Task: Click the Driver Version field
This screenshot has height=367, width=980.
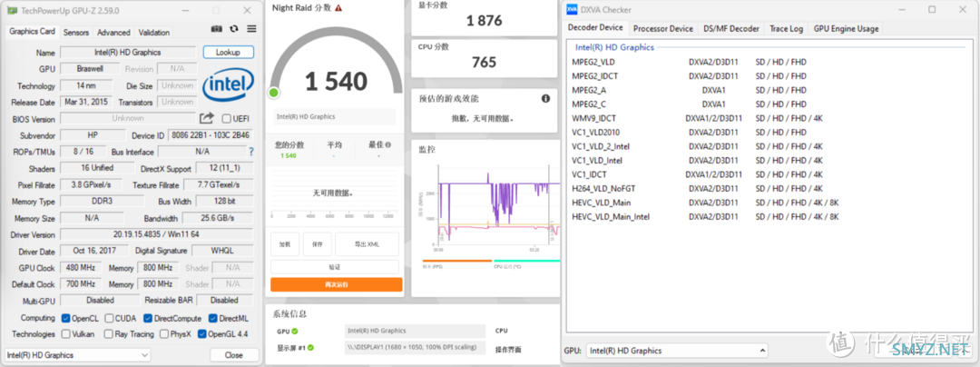Action: [x=157, y=234]
